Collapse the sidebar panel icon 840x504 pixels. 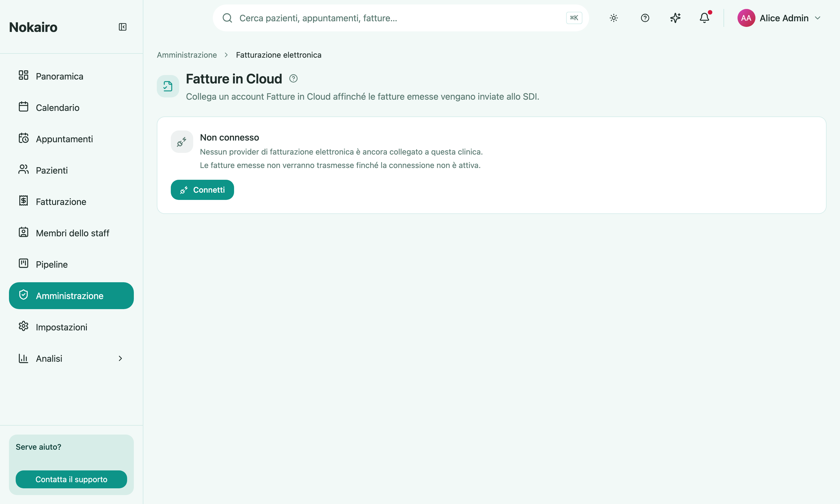click(123, 27)
